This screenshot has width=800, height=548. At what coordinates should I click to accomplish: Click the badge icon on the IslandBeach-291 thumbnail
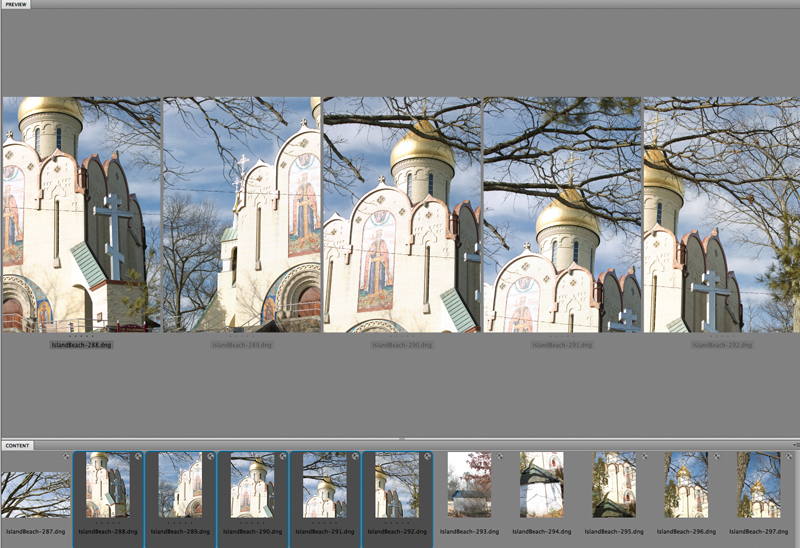[354, 456]
